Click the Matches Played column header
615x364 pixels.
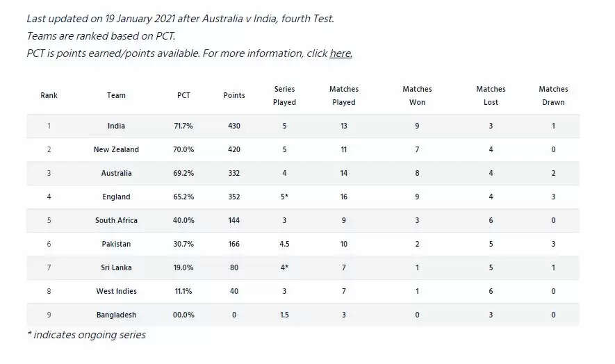(343, 95)
